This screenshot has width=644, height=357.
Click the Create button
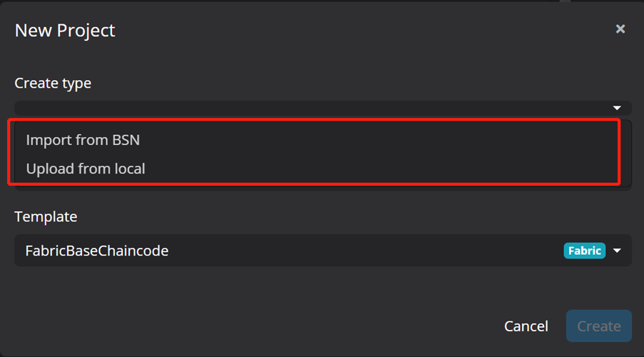(x=599, y=326)
